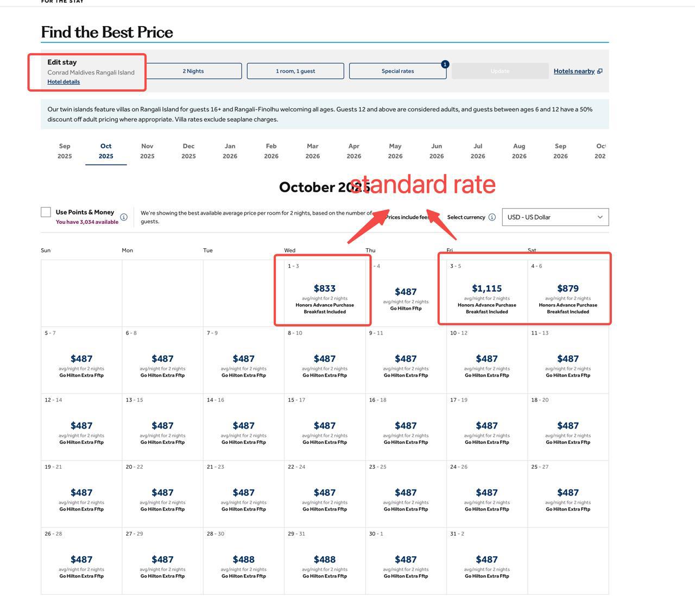This screenshot has height=616, width=695.
Task: Open the Special rates options
Action: [397, 71]
